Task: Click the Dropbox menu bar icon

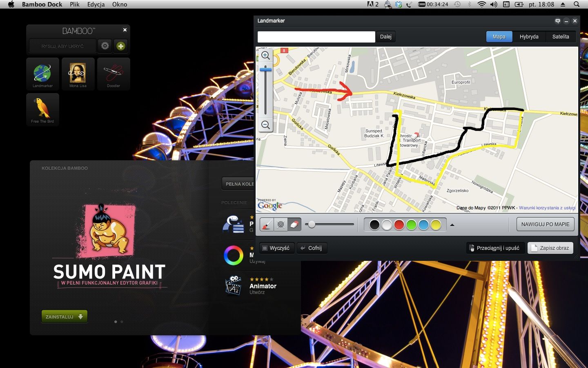Action: pos(399,4)
